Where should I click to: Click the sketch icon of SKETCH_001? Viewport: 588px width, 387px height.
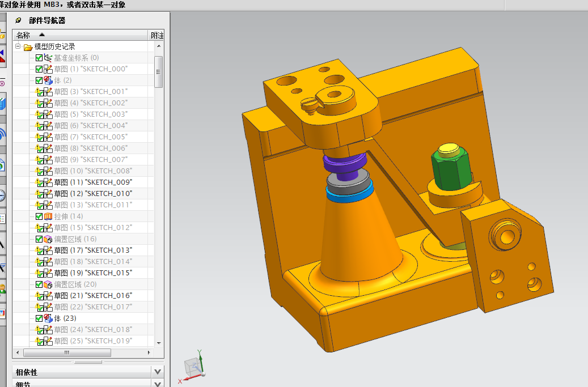point(48,92)
